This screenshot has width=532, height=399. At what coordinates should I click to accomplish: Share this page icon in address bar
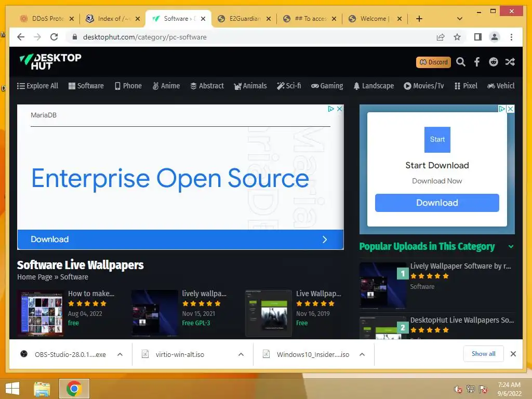pyautogui.click(x=441, y=37)
